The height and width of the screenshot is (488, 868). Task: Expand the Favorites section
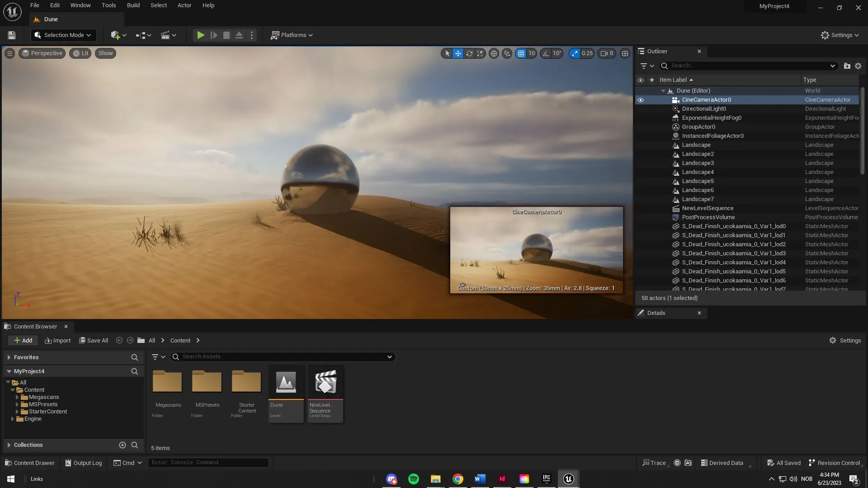tap(9, 357)
